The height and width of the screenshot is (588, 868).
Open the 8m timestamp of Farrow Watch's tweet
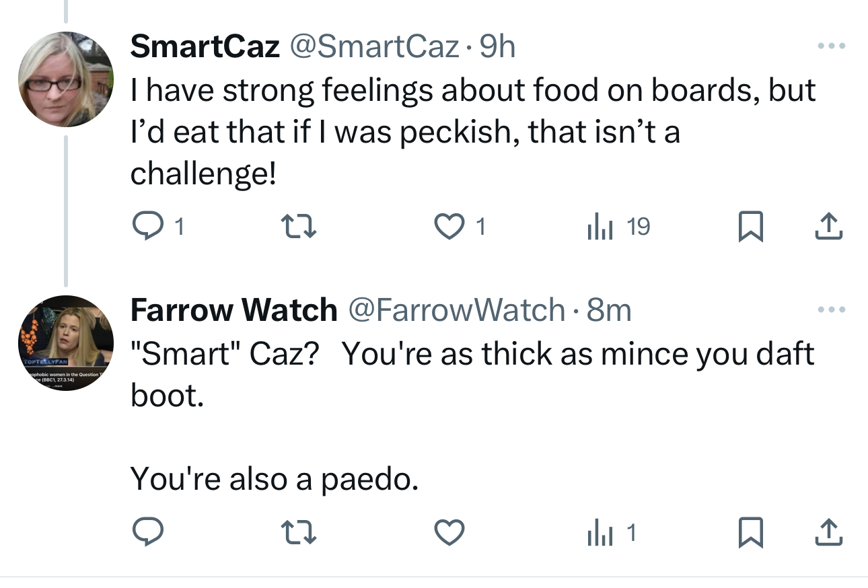[609, 309]
